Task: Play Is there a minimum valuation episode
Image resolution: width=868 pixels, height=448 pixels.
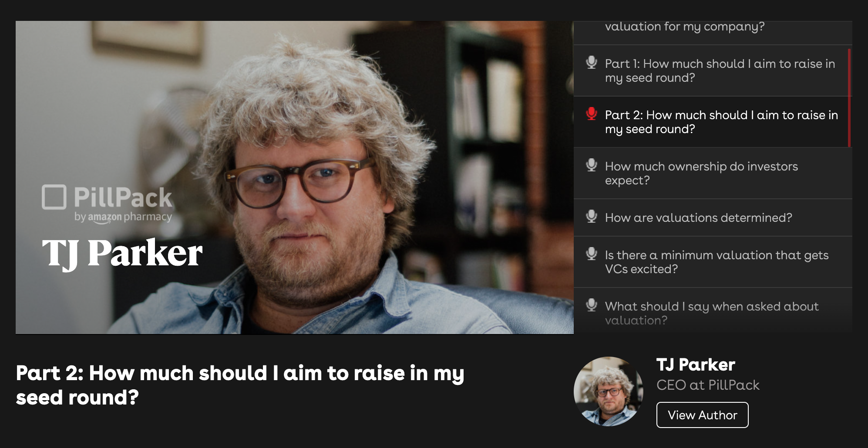Action: pyautogui.click(x=713, y=262)
